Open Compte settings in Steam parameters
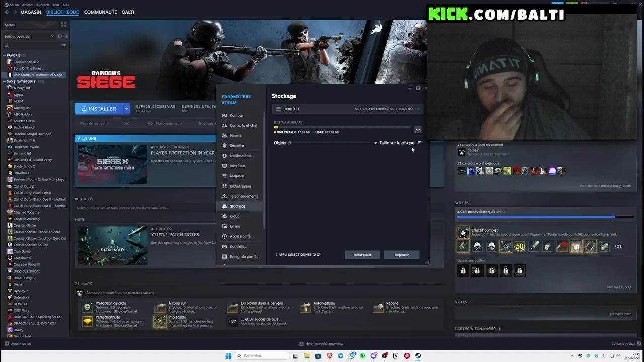 pos(240,115)
